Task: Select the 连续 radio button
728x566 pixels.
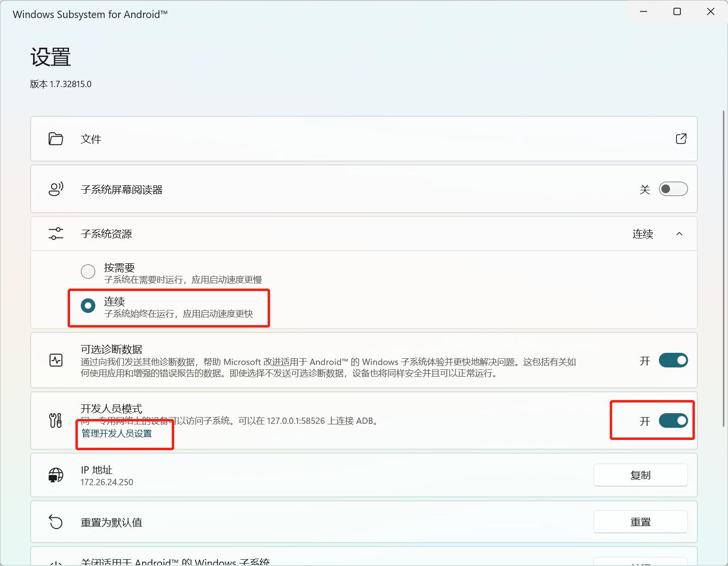Action: 88,306
